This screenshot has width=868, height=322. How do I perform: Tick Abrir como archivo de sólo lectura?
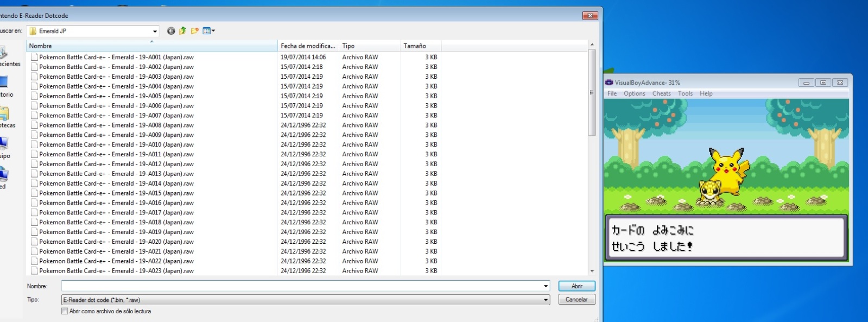click(65, 311)
